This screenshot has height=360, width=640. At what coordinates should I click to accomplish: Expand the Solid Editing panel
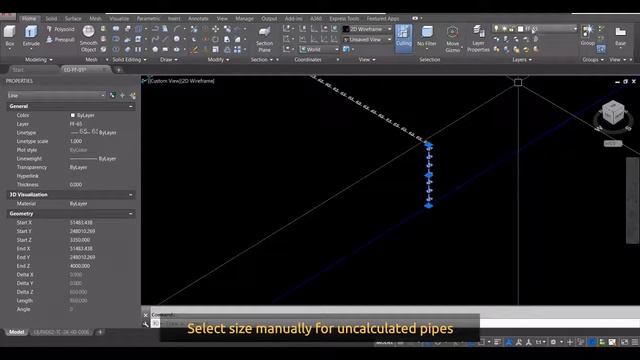coord(129,60)
